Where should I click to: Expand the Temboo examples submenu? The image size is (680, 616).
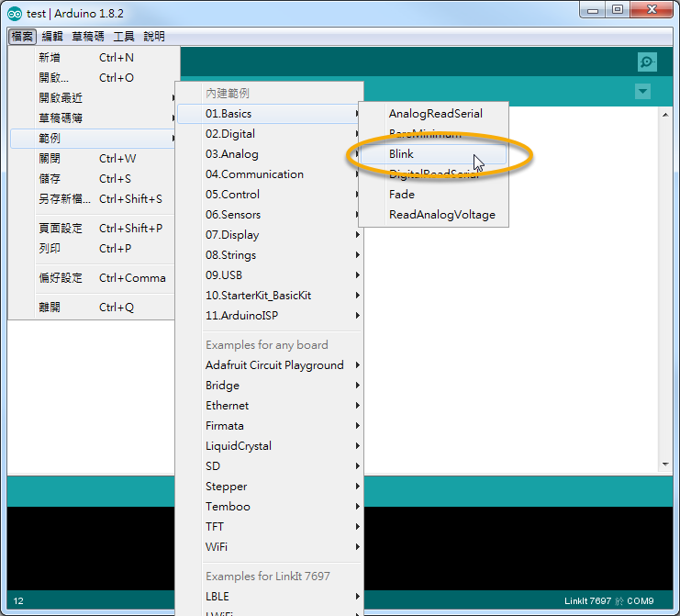coord(270,507)
